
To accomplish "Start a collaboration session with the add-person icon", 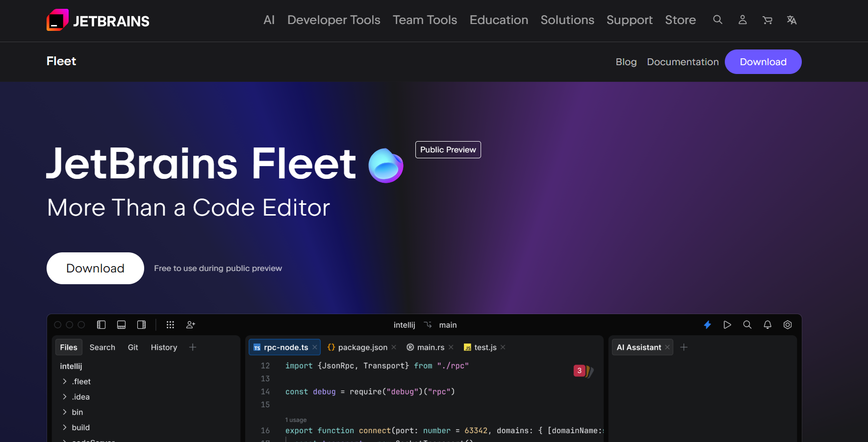I will (x=191, y=324).
